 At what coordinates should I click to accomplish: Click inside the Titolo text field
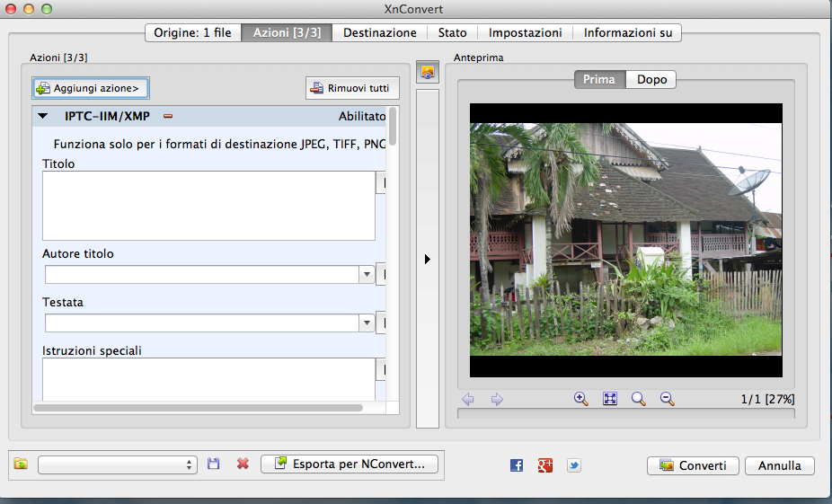pos(208,206)
